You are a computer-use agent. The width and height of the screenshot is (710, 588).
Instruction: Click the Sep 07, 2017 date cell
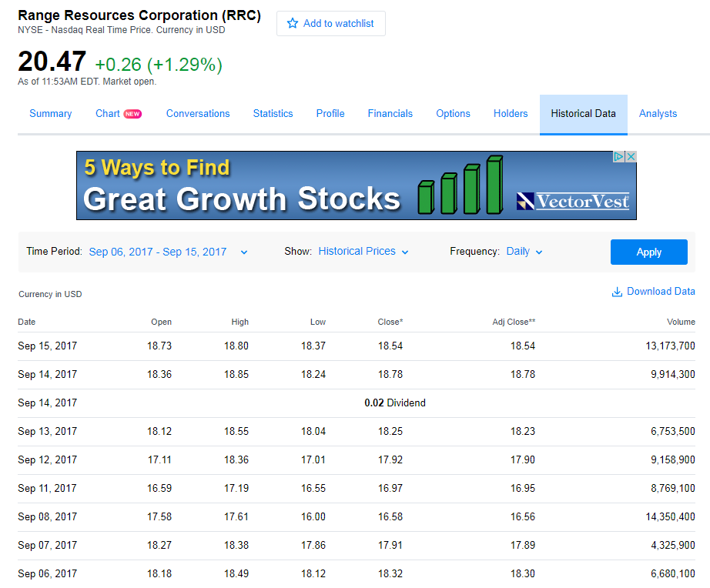point(48,546)
